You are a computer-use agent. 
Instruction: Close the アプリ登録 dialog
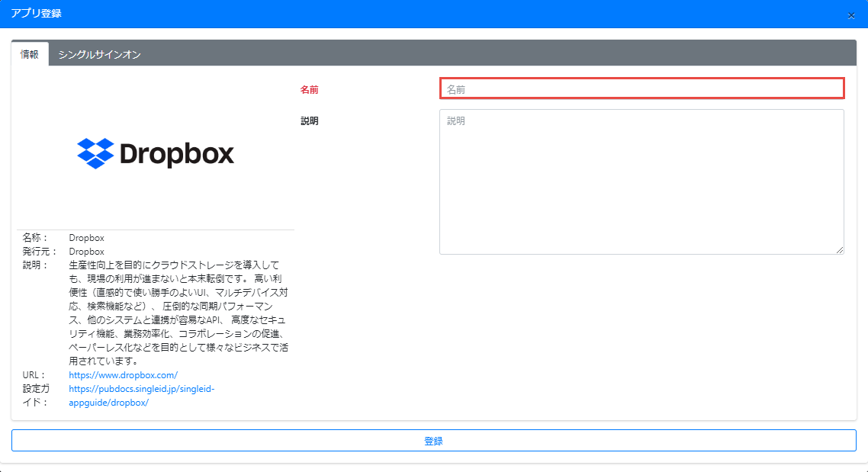click(851, 15)
